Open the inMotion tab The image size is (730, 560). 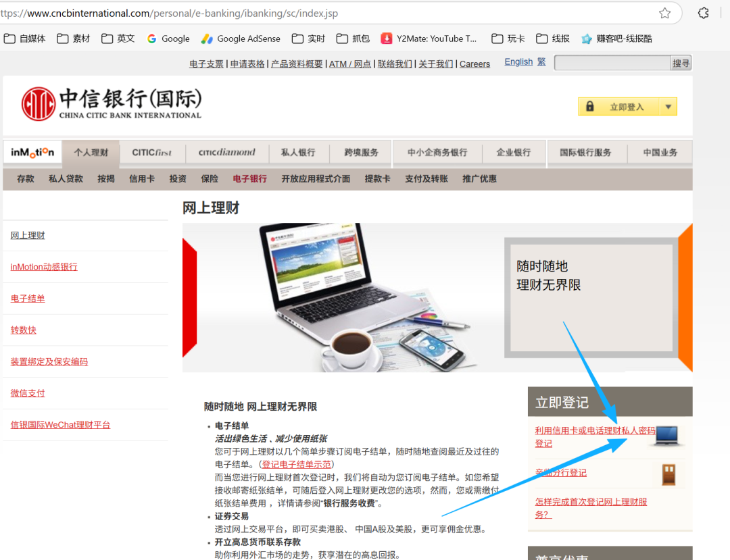tap(32, 153)
